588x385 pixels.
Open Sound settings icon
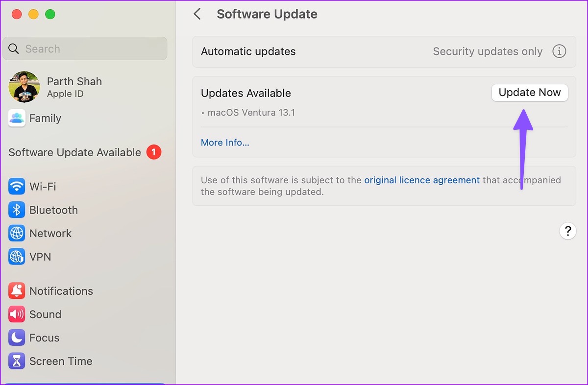17,314
